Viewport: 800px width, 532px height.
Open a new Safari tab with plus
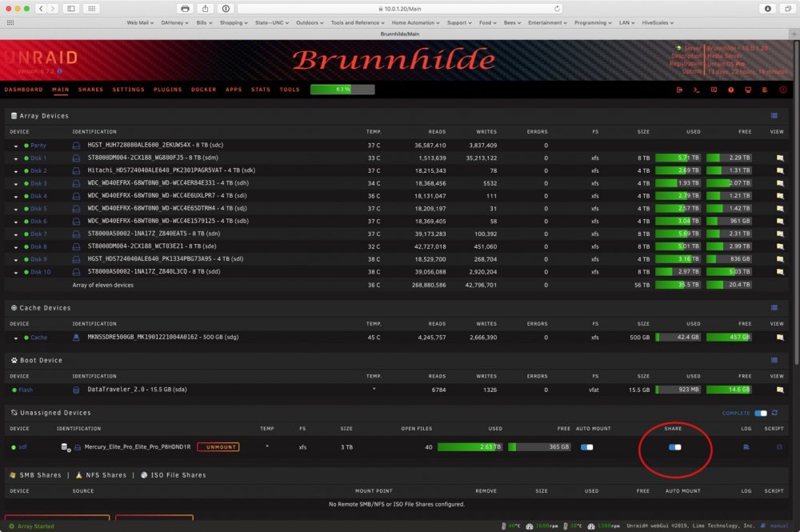(794, 34)
